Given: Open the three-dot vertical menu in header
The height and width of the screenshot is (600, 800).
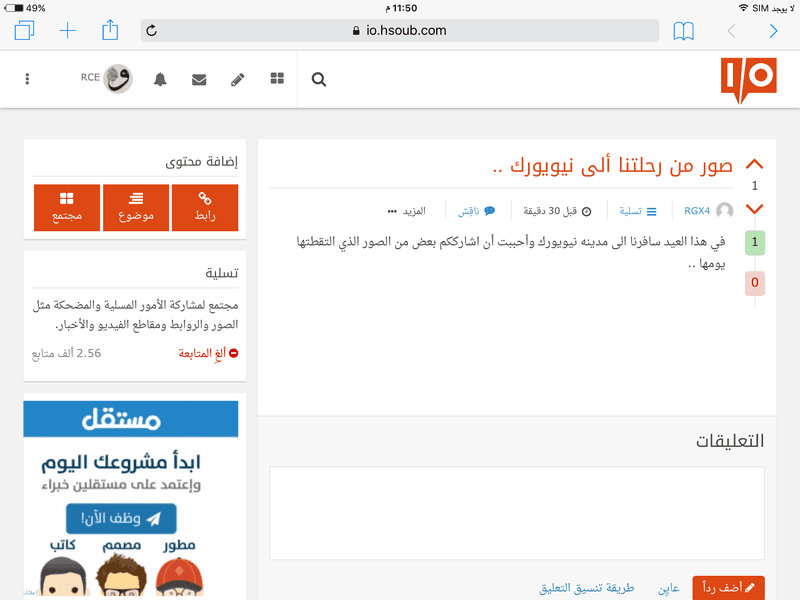Looking at the screenshot, I should click(x=27, y=79).
